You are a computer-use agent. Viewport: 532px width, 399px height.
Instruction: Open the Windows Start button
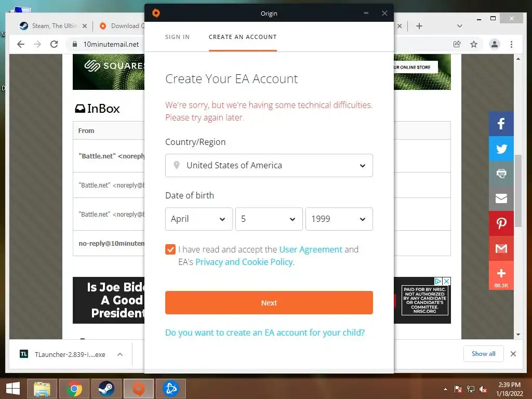tap(13, 389)
